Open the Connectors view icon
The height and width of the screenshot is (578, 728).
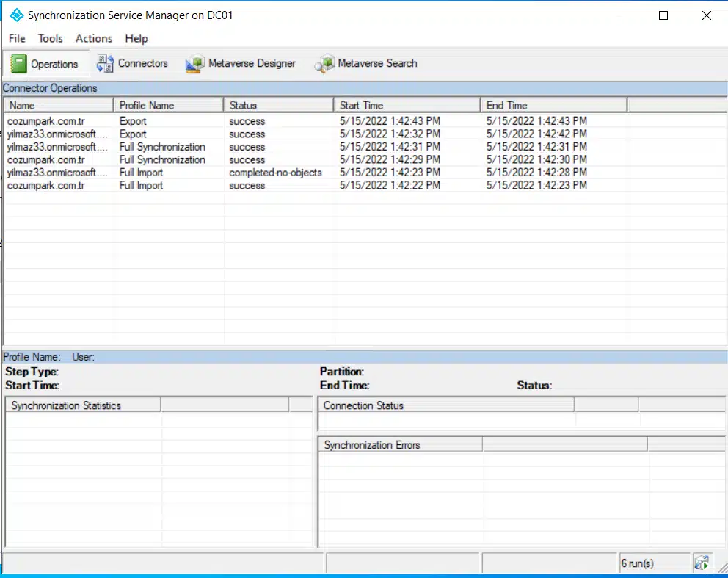(x=105, y=64)
